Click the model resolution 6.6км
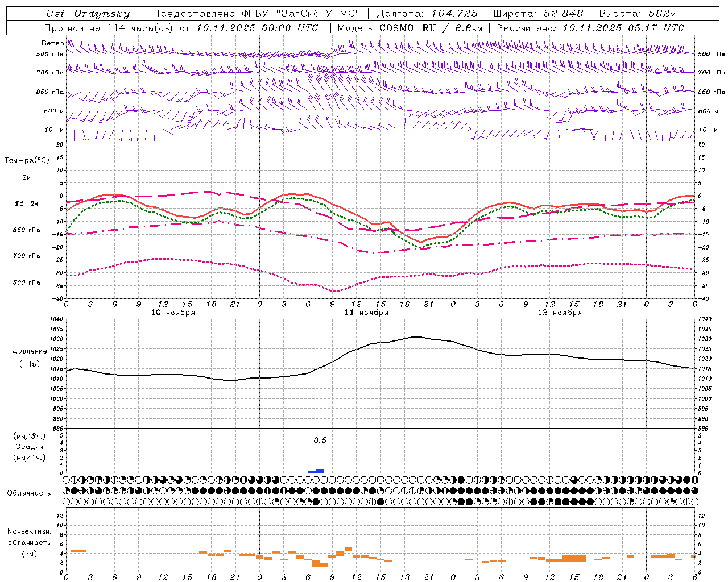The width and height of the screenshot is (728, 582). (x=469, y=28)
